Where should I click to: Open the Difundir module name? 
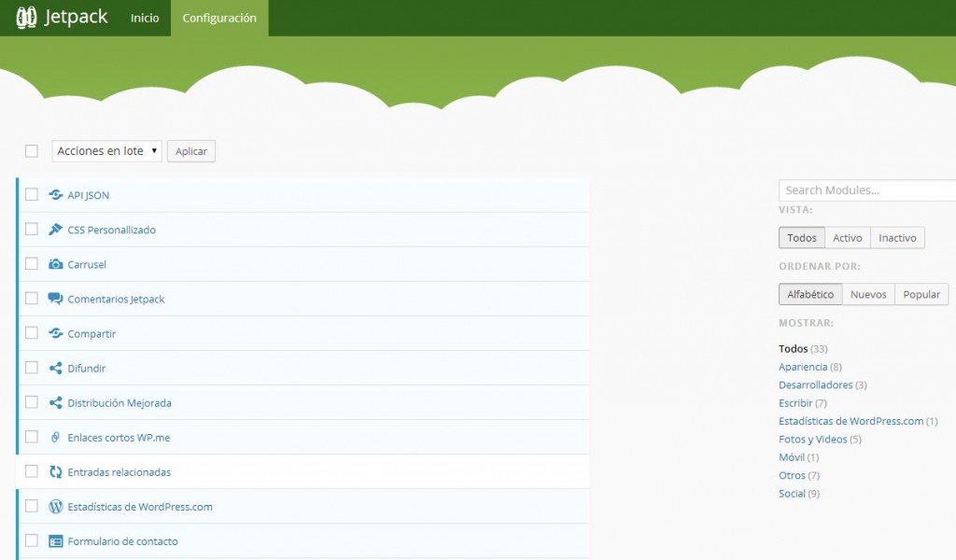coord(87,369)
